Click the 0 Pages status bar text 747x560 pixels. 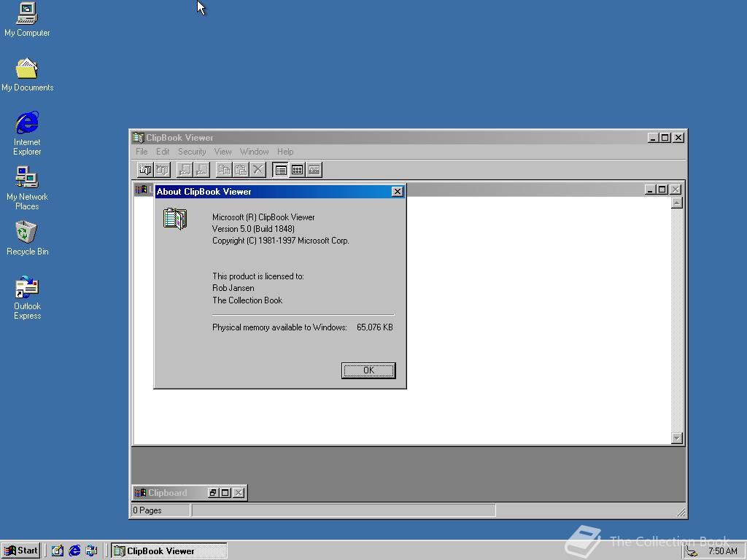pos(147,510)
